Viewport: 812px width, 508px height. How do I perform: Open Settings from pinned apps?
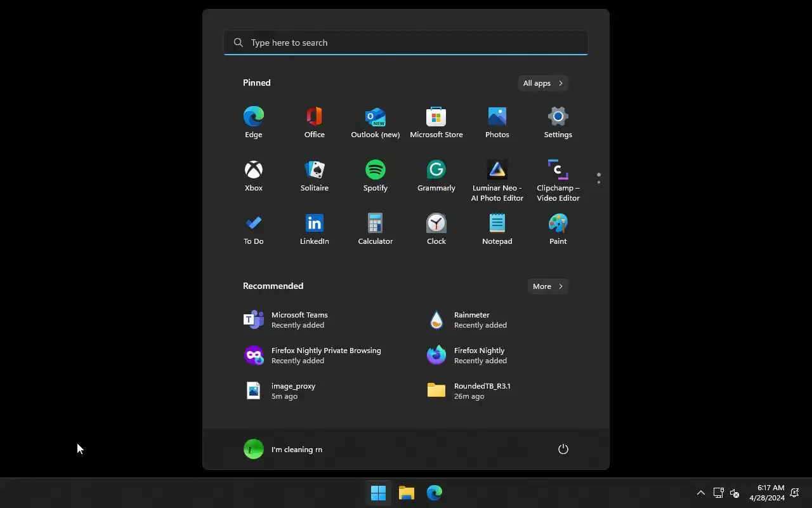558,123
